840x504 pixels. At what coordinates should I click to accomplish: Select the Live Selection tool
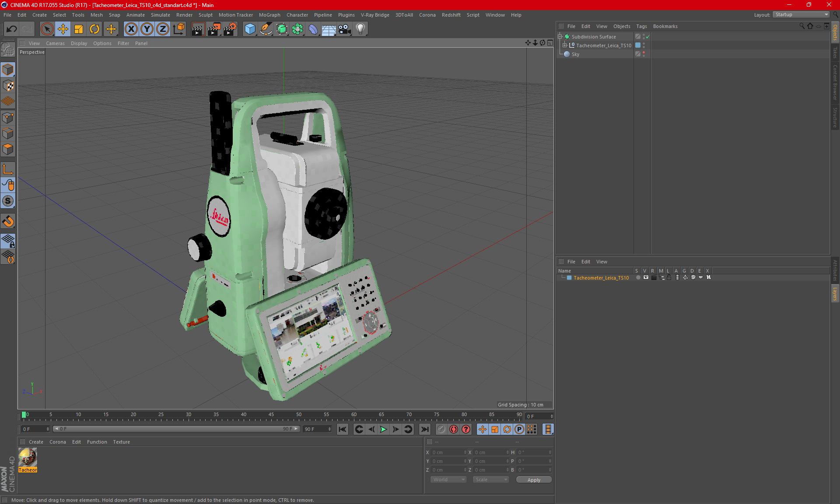click(x=47, y=29)
